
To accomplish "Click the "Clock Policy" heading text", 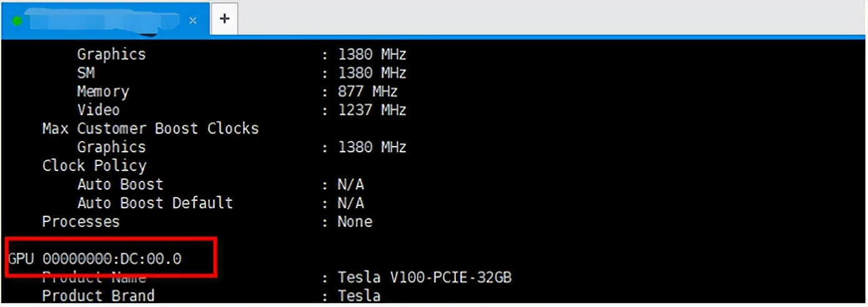I will point(94,166).
